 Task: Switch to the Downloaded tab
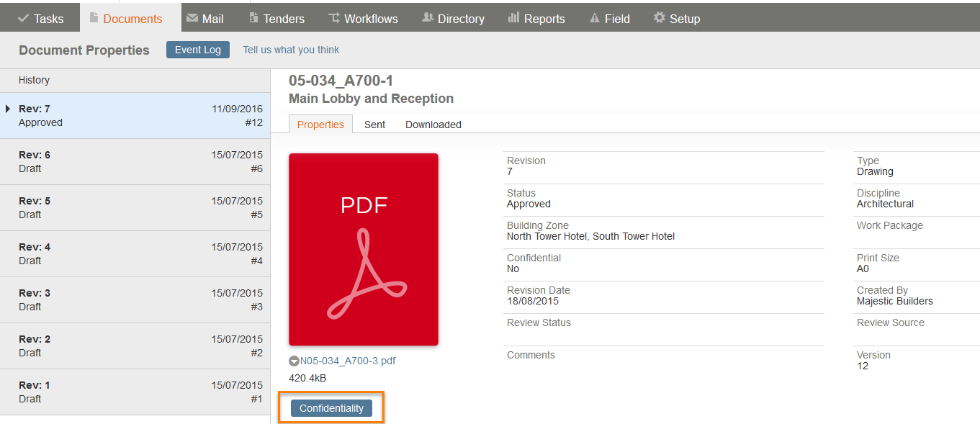(433, 125)
